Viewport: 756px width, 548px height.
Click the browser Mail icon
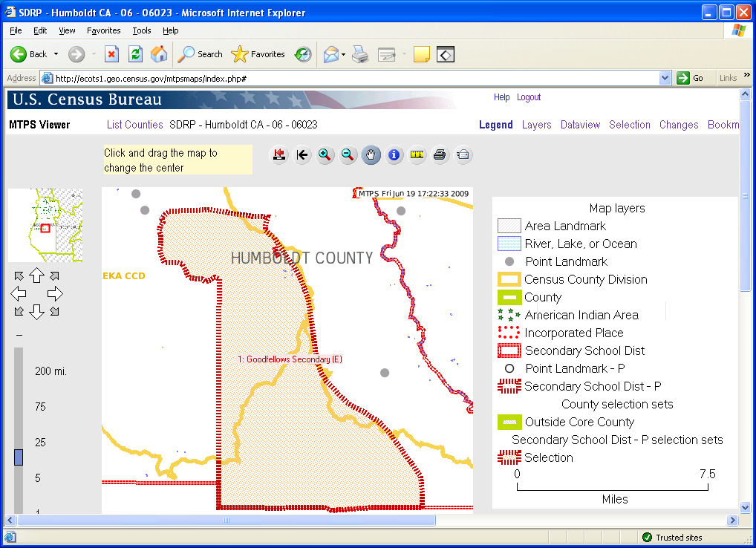330,54
